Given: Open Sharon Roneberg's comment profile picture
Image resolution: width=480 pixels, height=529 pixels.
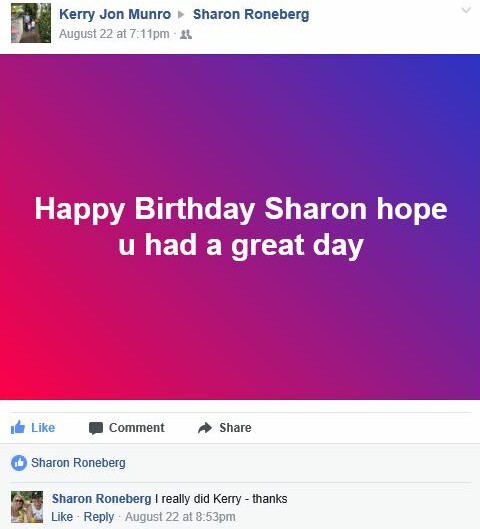Looking at the screenshot, I should coord(27,507).
